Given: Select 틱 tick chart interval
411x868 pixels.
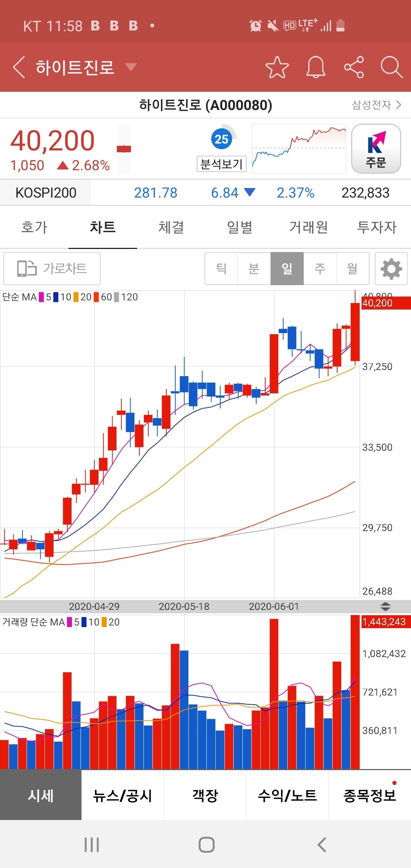Looking at the screenshot, I should click(221, 269).
